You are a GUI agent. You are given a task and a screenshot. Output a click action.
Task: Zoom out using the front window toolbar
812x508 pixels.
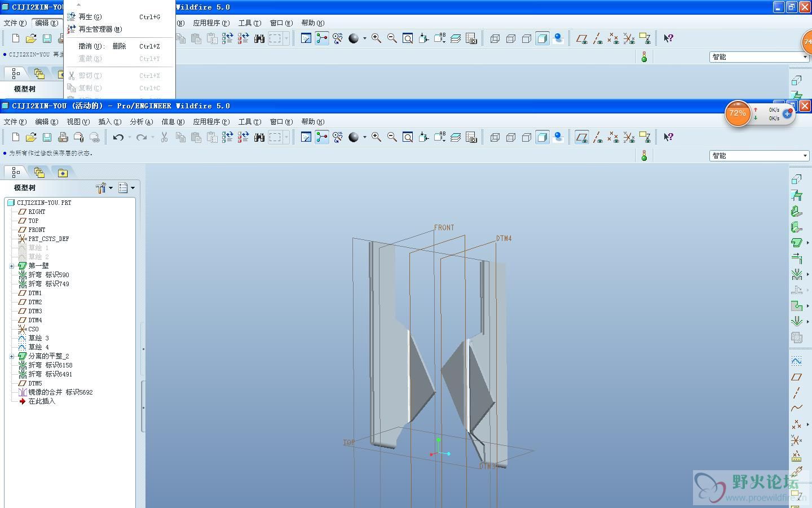[x=392, y=137]
